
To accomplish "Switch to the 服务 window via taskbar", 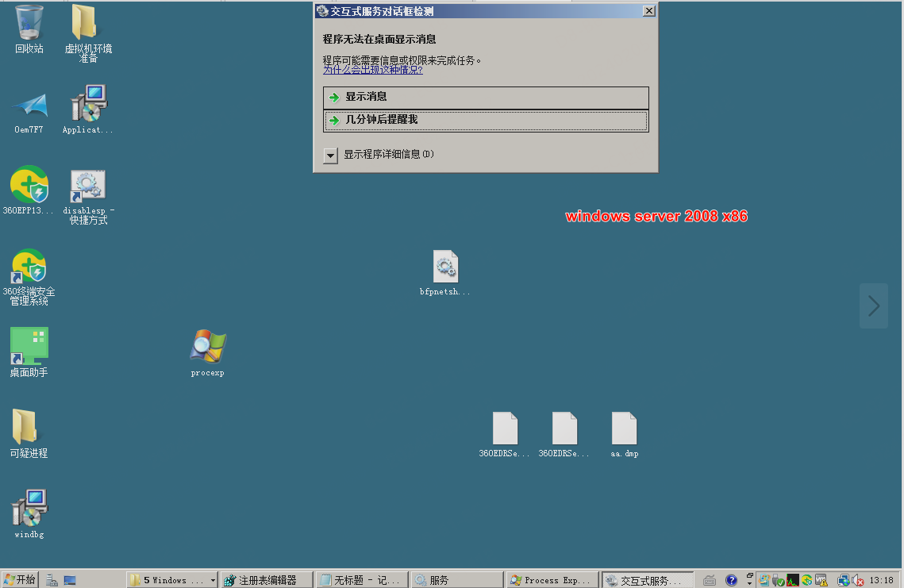I will [456, 579].
